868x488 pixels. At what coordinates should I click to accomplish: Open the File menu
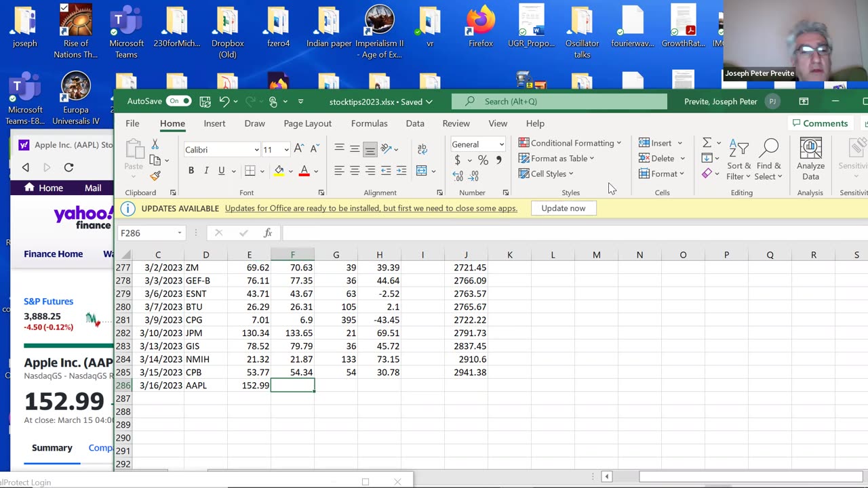tap(132, 123)
